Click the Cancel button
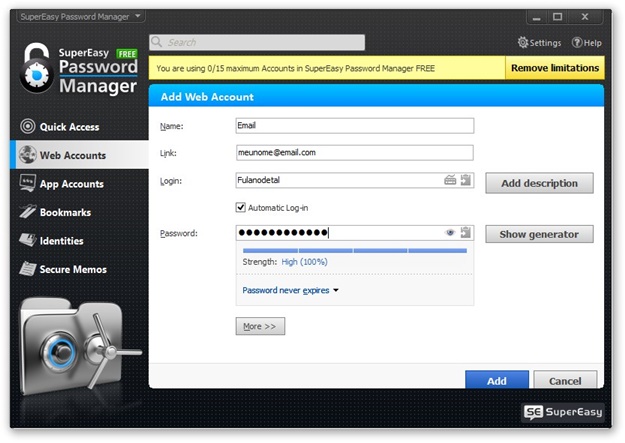This screenshot has width=625, height=443. (565, 380)
